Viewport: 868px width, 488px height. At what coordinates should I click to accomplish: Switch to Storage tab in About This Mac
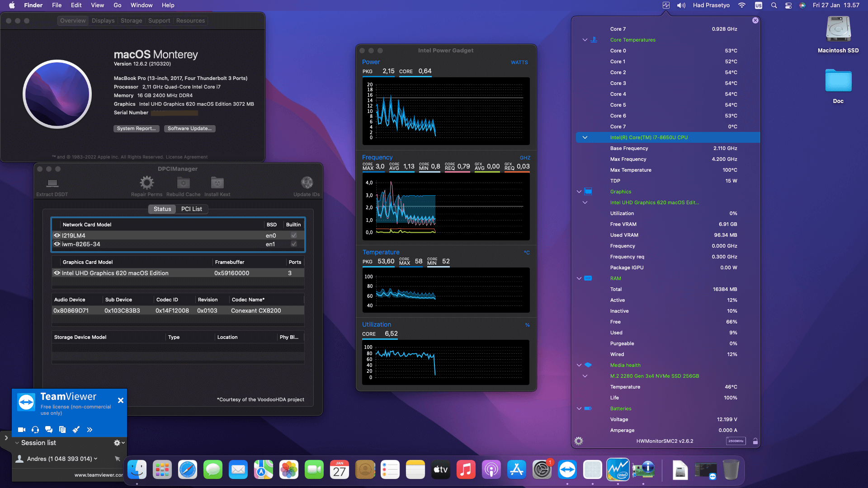(131, 21)
